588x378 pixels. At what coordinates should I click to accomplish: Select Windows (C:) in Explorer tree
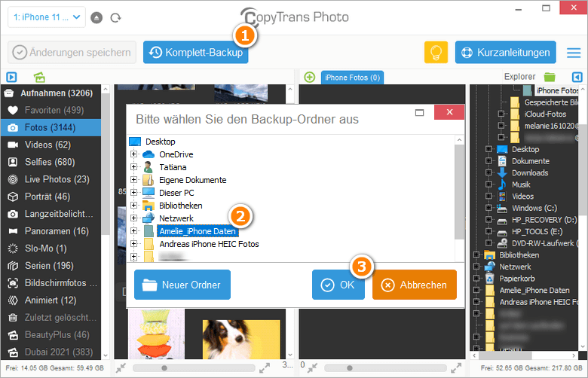coord(534,208)
